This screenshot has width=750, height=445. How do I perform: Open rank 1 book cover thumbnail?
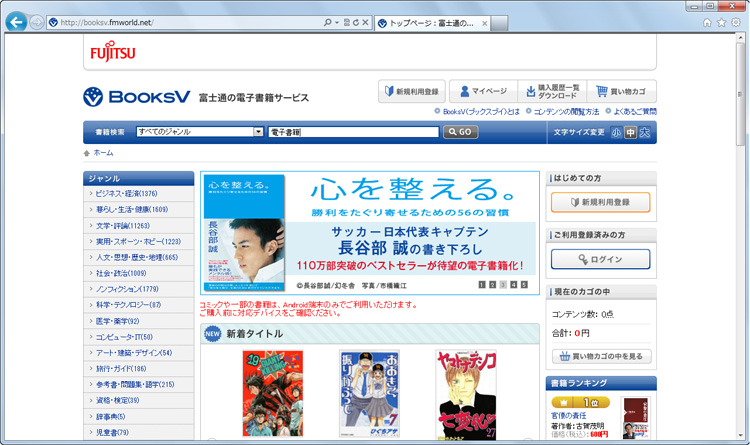point(636,418)
